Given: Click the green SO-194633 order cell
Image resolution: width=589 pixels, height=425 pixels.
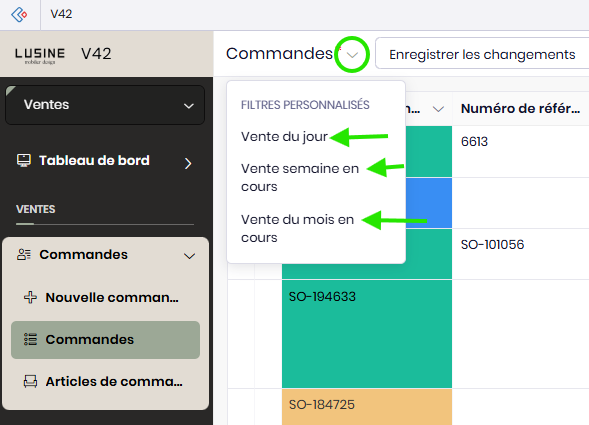Looking at the screenshot, I should (x=367, y=334).
